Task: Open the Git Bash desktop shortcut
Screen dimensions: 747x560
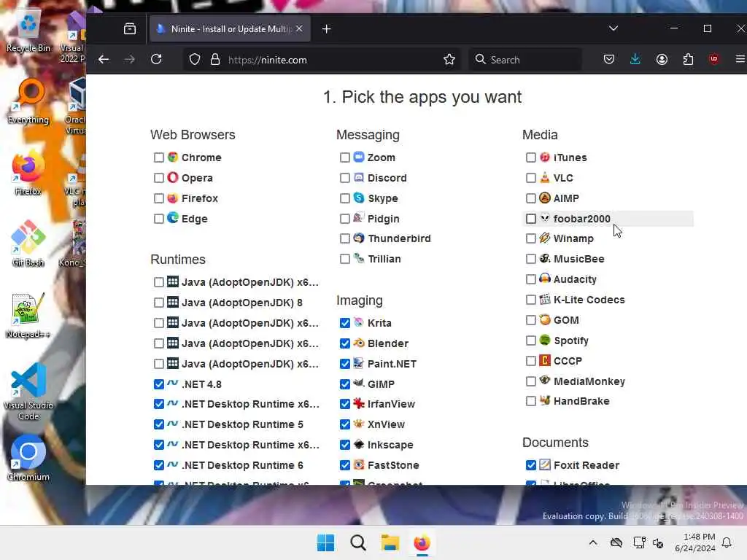Action: pos(28,244)
